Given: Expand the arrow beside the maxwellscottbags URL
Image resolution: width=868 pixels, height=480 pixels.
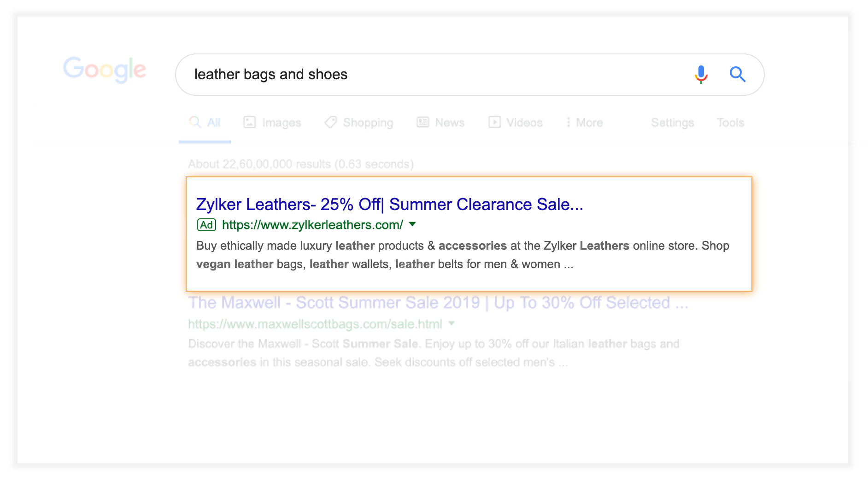Looking at the screenshot, I should 452,323.
